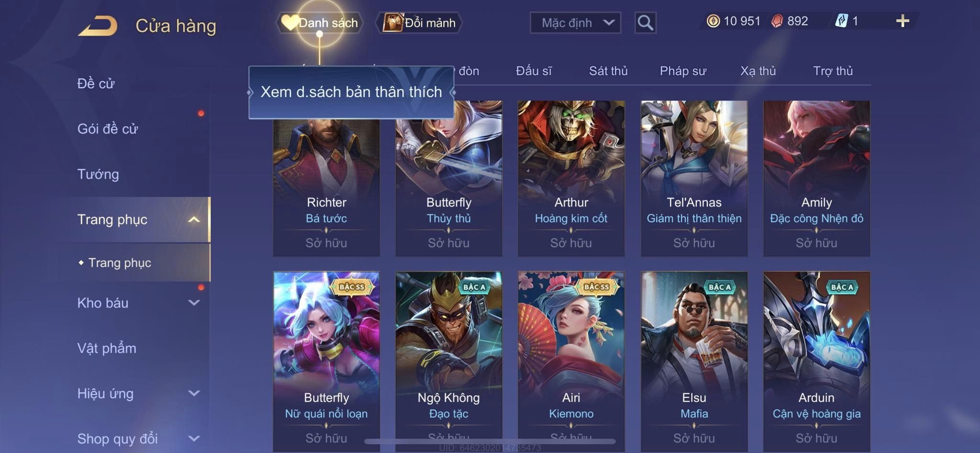Select Arthur Hoàng kim cốt skin card
Image resolution: width=980 pixels, height=453 pixels.
coord(571,178)
